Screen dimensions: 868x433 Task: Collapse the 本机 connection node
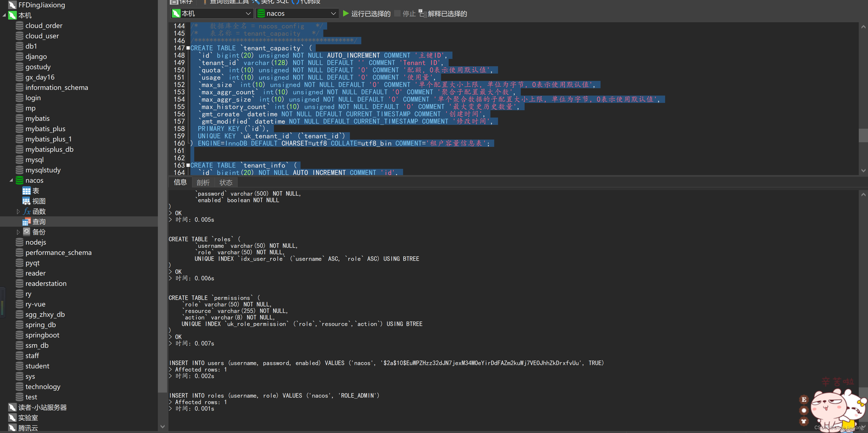pos(4,15)
